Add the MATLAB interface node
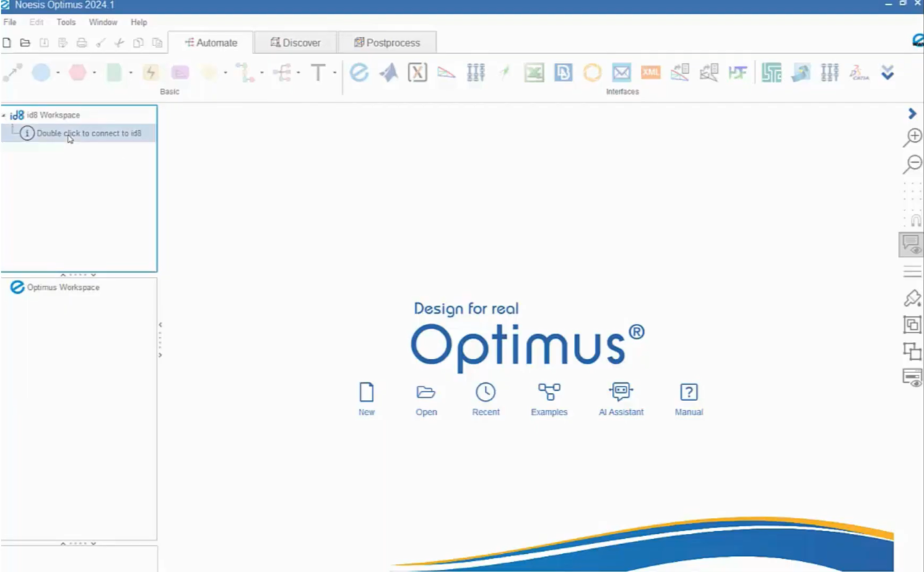This screenshot has width=924, height=572. pos(388,72)
